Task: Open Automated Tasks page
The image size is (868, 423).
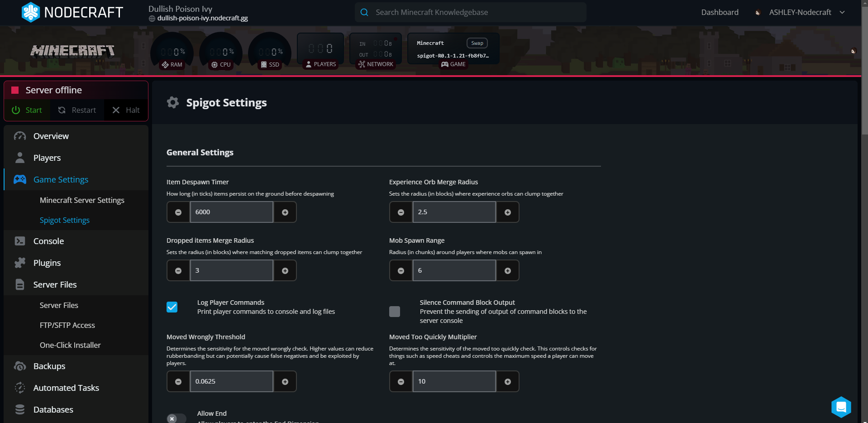Action: pos(76,388)
